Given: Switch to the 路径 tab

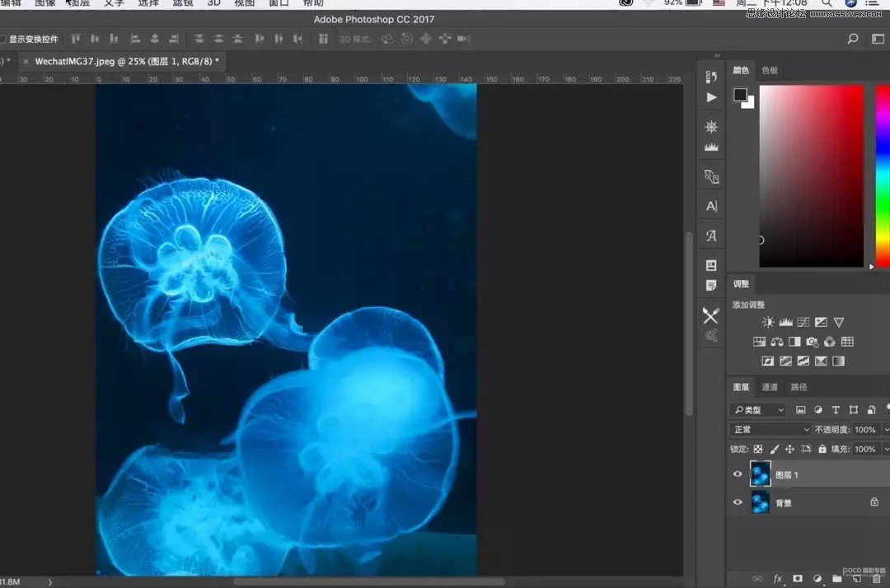Looking at the screenshot, I should tap(799, 387).
